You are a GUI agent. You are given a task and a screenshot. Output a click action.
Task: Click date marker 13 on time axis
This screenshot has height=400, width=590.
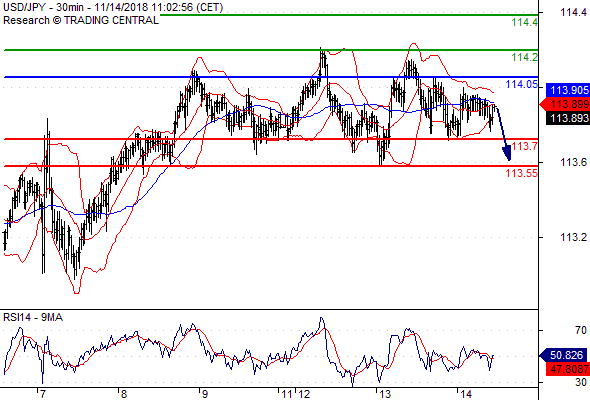pyautogui.click(x=385, y=394)
